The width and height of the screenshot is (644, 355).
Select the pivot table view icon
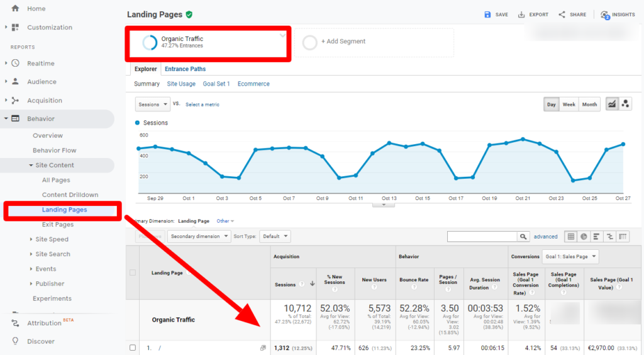pos(623,236)
